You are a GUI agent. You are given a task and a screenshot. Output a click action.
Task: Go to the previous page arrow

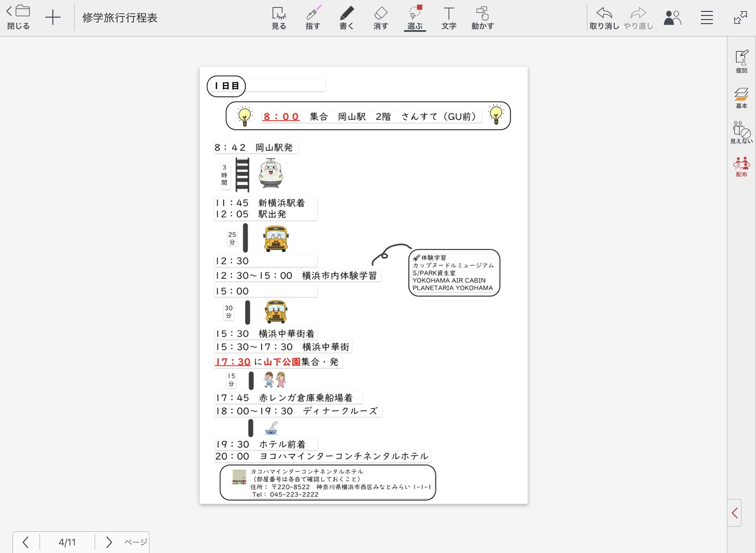tap(25, 542)
